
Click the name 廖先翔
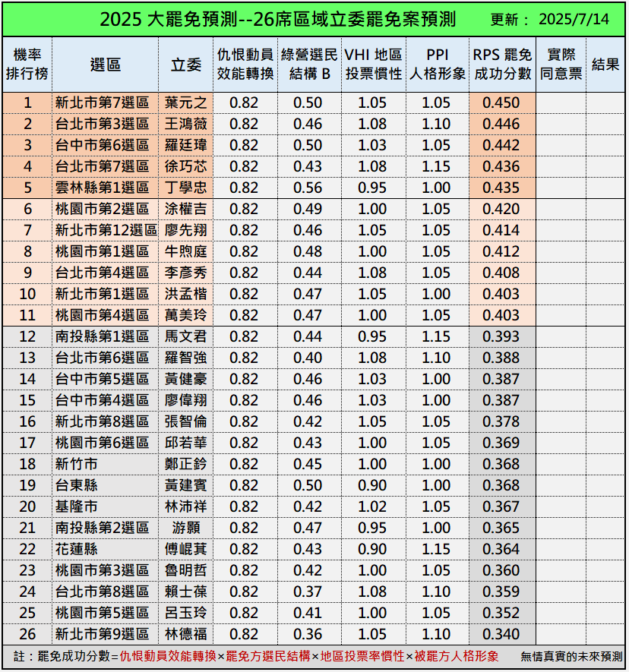(x=185, y=231)
